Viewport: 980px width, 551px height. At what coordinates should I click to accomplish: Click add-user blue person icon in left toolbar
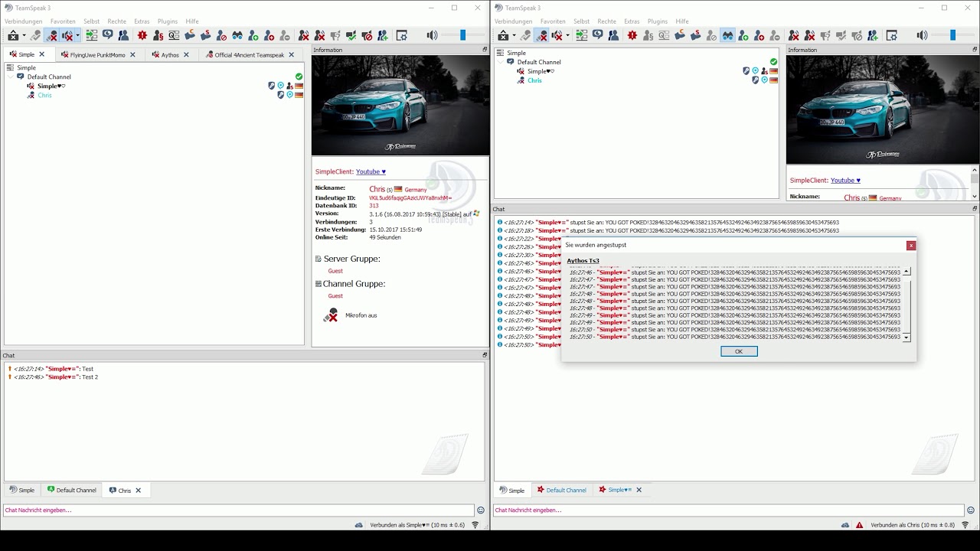pyautogui.click(x=383, y=35)
